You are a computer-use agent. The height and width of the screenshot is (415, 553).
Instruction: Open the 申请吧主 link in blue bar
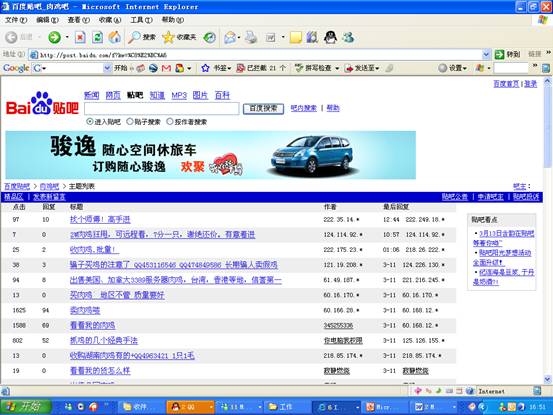[490, 197]
